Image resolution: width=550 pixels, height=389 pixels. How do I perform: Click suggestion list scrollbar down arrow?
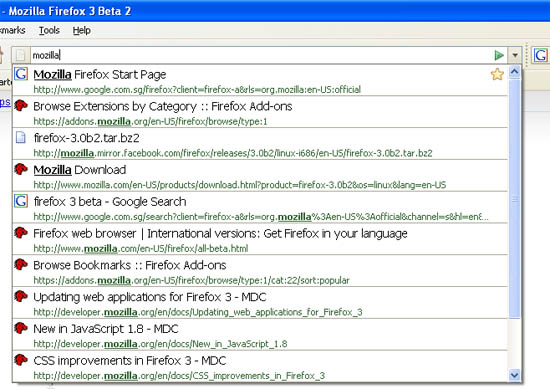tap(515, 375)
